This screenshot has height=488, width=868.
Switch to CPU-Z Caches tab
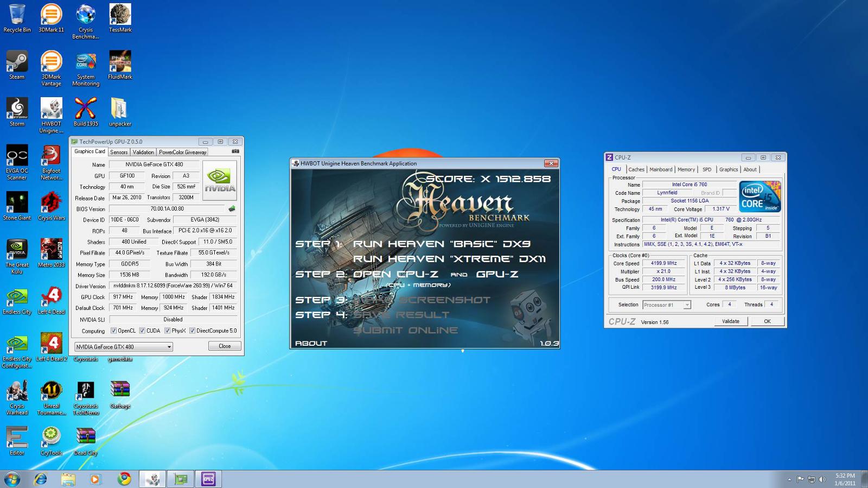pyautogui.click(x=636, y=169)
